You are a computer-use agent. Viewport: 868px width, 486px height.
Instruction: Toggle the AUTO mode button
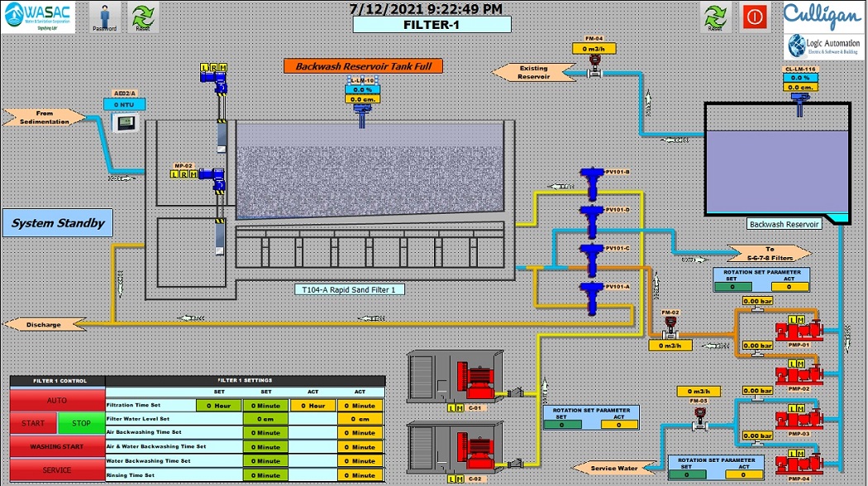point(57,400)
